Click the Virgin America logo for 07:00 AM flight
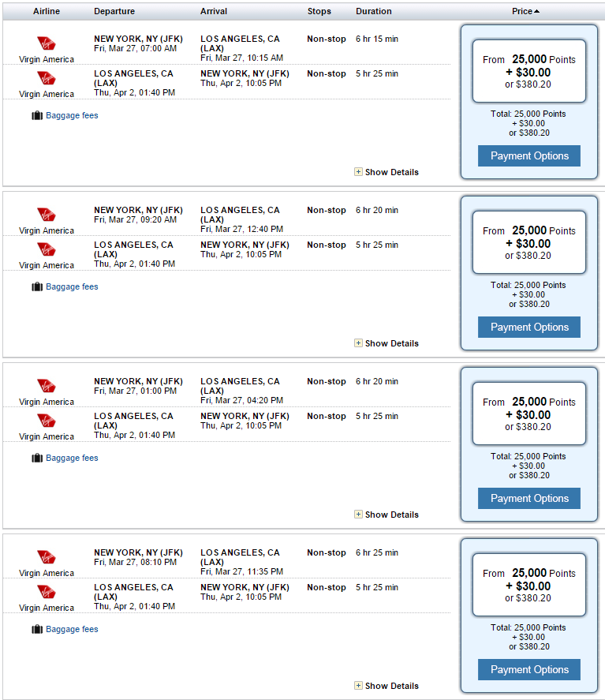The image size is (605, 700). click(x=47, y=43)
